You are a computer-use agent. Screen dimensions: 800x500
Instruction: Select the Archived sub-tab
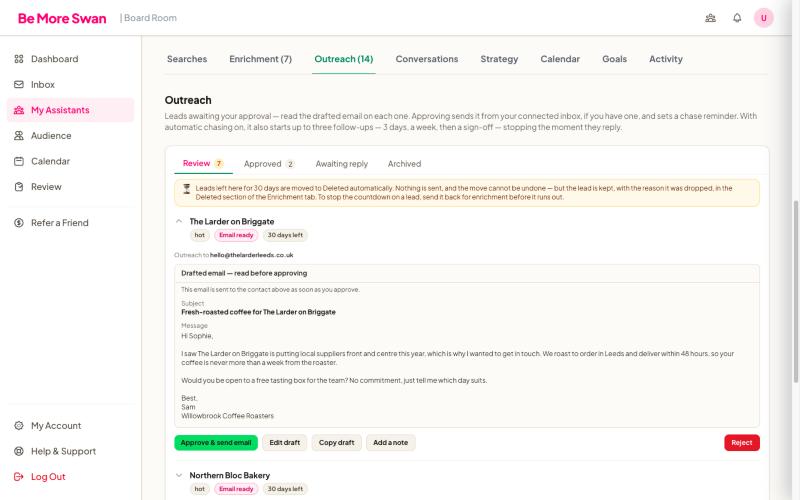(404, 164)
